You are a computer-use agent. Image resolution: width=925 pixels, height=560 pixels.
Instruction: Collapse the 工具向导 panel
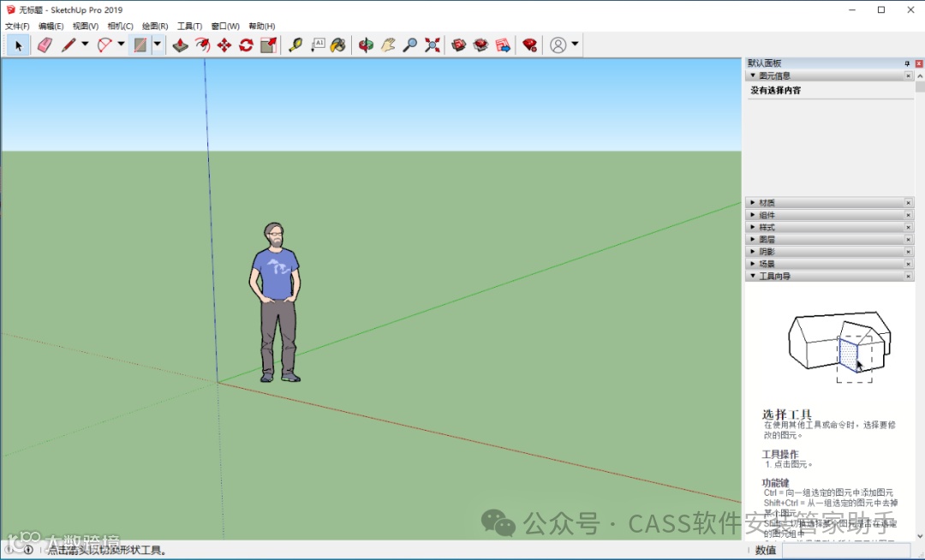(754, 276)
